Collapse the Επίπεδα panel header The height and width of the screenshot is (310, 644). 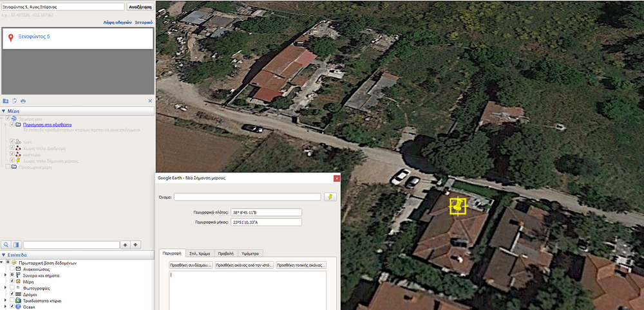[3, 255]
